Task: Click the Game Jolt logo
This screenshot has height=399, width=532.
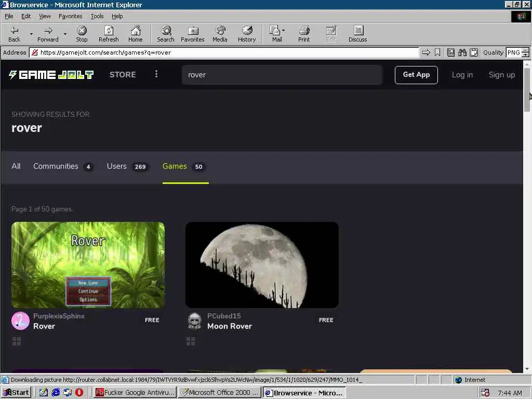Action: (x=51, y=75)
